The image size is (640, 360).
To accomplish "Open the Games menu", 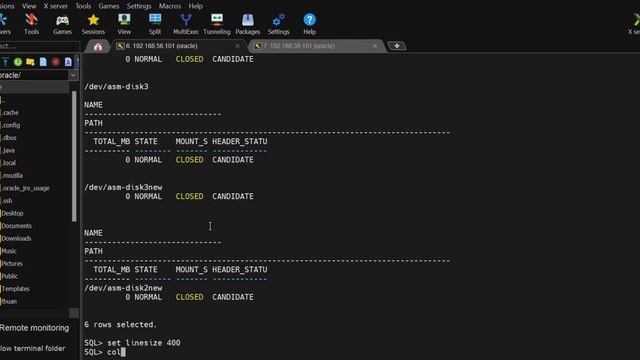I will pyautogui.click(x=109, y=6).
